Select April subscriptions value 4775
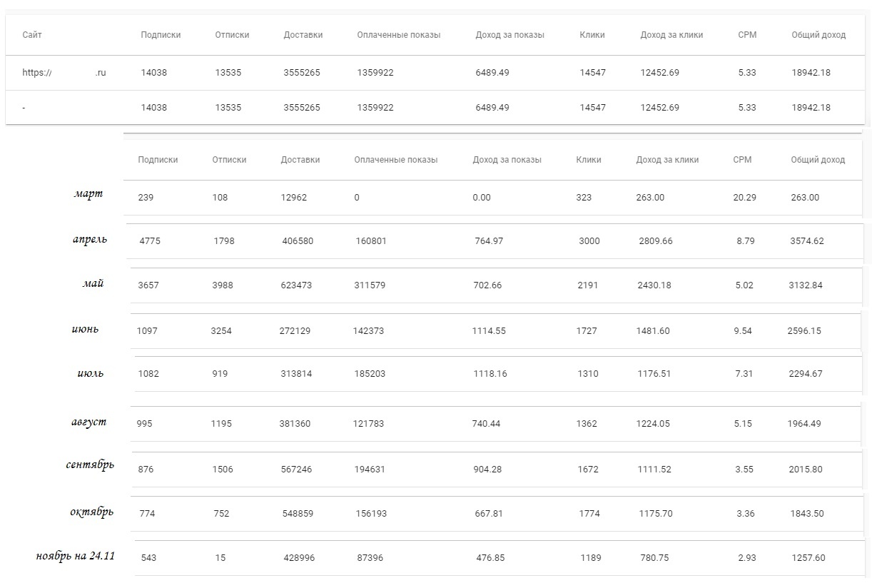 point(150,241)
